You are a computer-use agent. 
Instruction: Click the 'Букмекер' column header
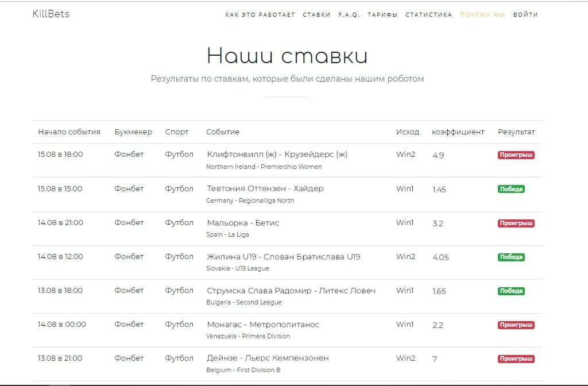pos(133,132)
